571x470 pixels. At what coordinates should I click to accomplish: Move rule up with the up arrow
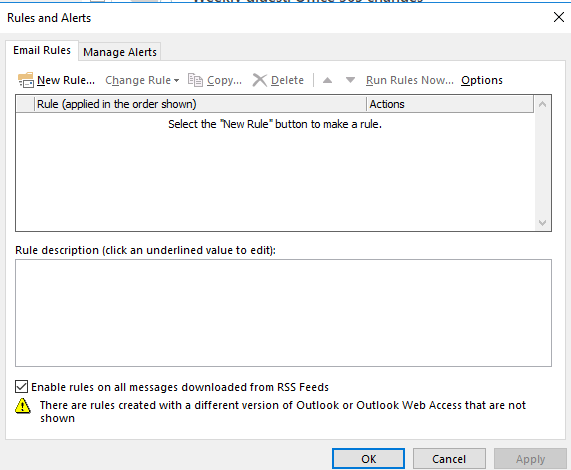(x=327, y=80)
